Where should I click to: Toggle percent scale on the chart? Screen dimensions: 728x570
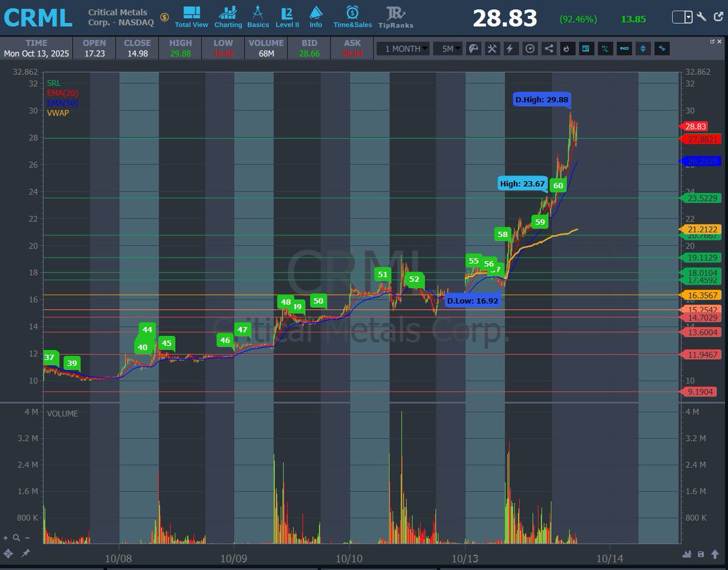(605, 49)
